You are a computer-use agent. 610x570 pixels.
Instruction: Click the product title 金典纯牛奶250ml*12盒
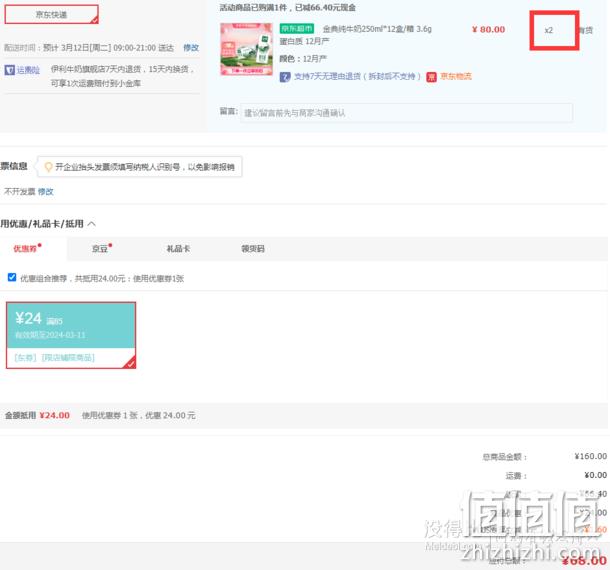[377, 29]
